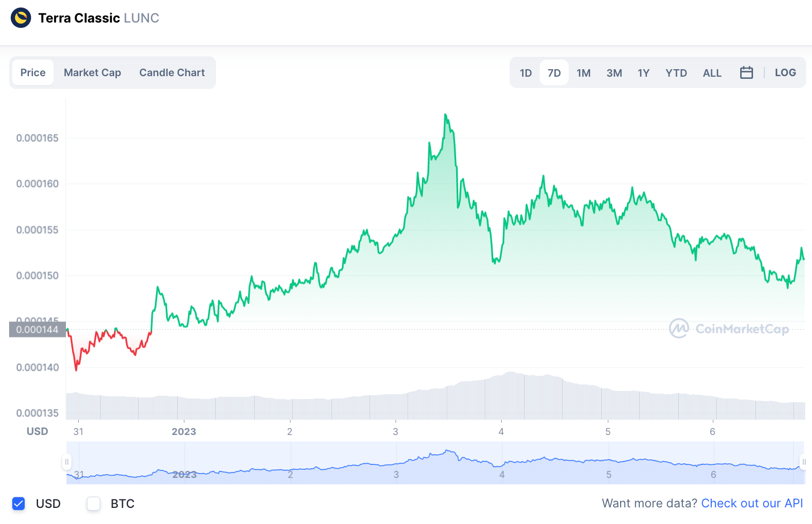Open the Check out our API link
The width and height of the screenshot is (812, 524).
(752, 503)
